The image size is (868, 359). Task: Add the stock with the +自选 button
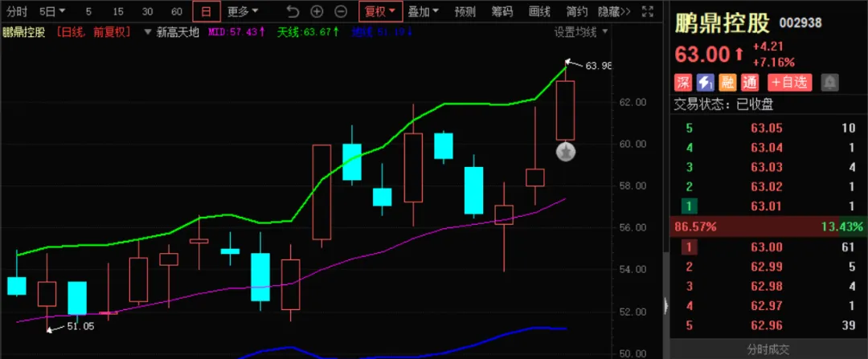point(790,83)
